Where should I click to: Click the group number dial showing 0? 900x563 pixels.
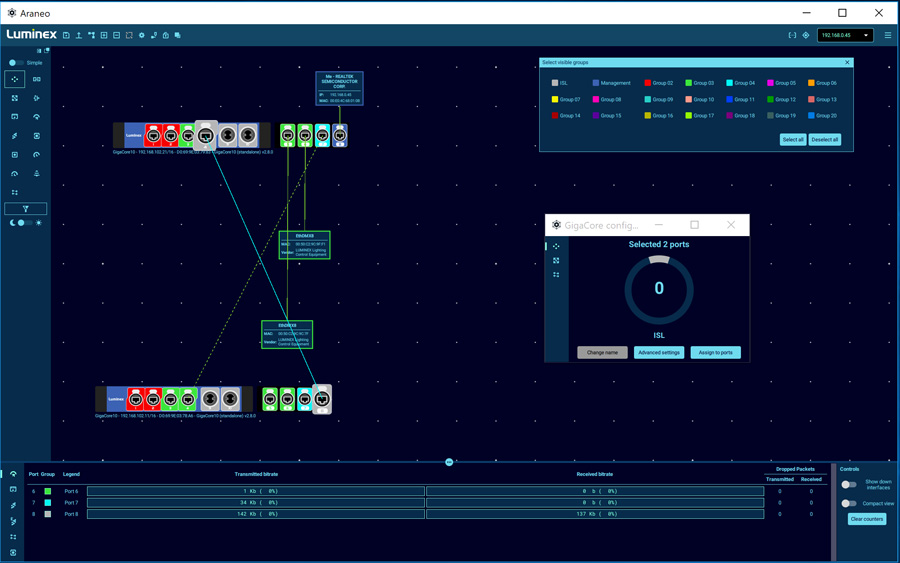(x=659, y=289)
